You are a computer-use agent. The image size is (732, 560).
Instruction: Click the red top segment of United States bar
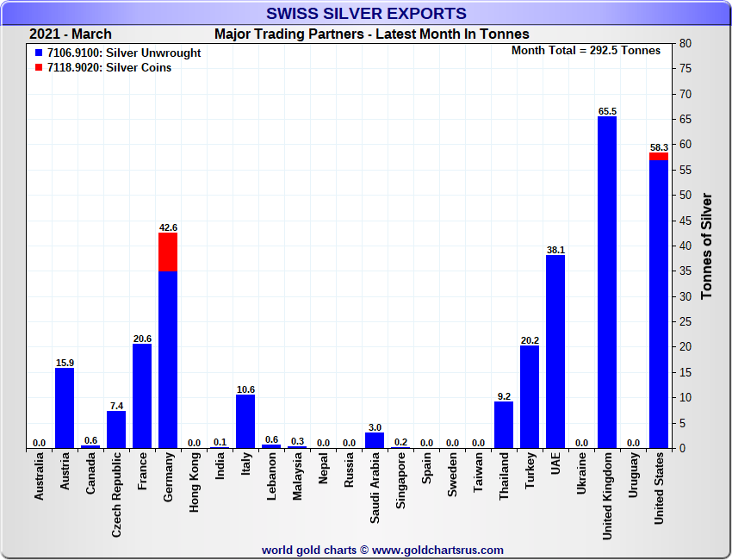659,156
